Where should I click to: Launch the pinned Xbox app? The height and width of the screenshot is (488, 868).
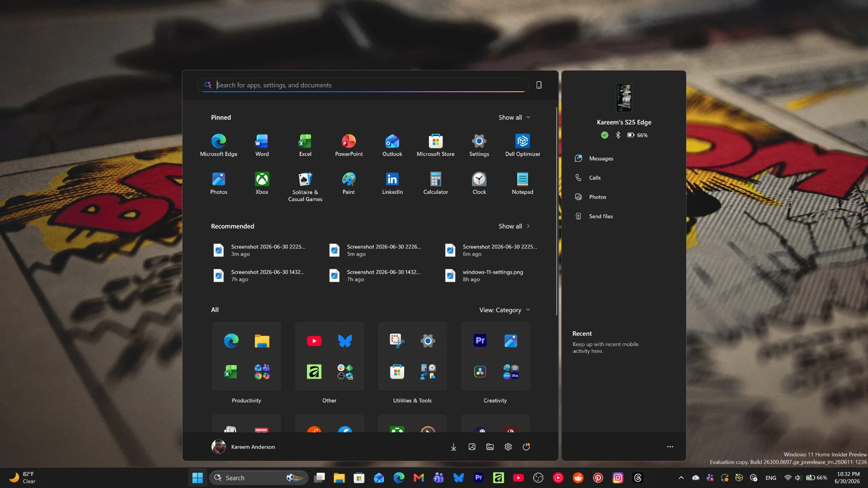pyautogui.click(x=262, y=183)
